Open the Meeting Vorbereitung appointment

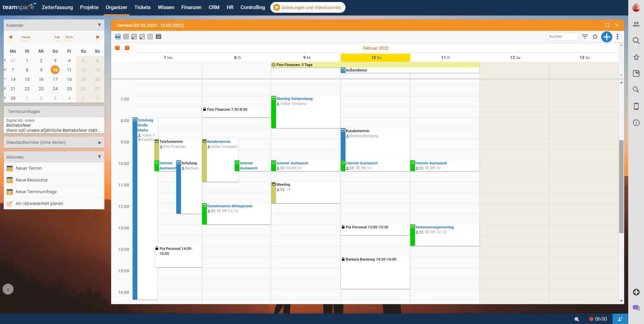(306, 112)
